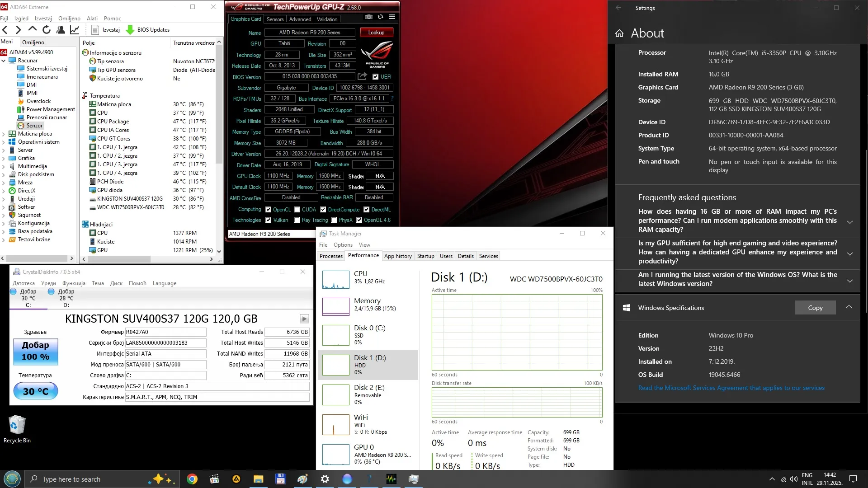Open the Startup tab in Task Manager
Image resolution: width=868 pixels, height=488 pixels.
tap(425, 256)
